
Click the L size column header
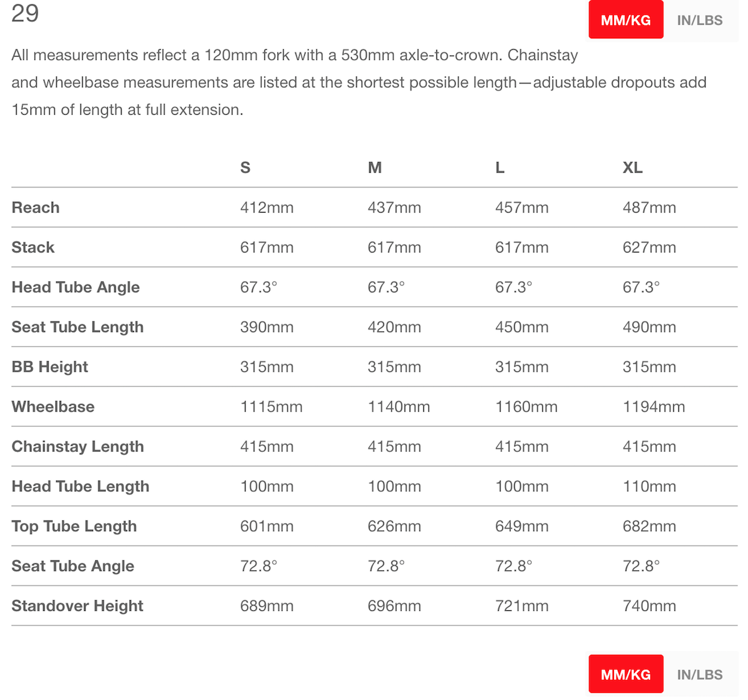[500, 168]
